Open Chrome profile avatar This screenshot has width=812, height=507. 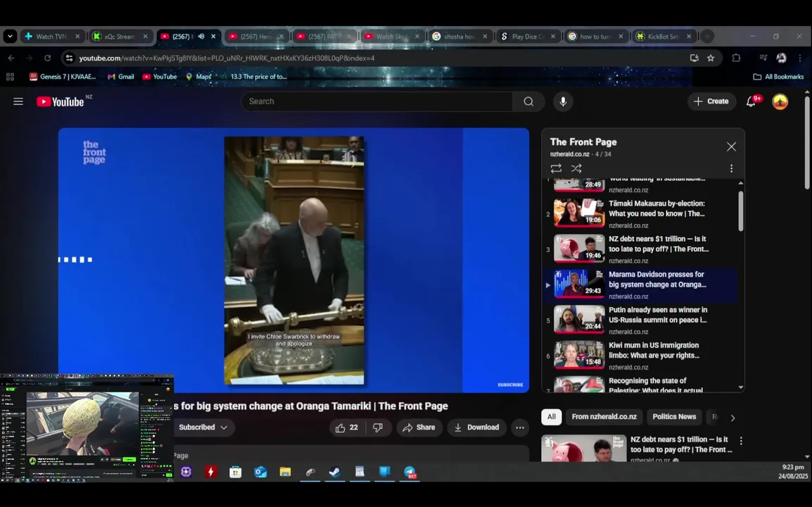pyautogui.click(x=782, y=58)
